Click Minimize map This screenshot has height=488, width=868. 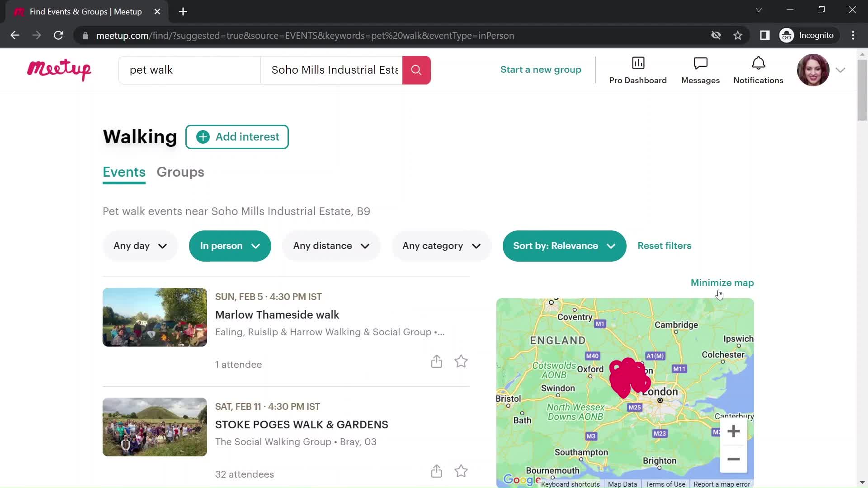722,283
